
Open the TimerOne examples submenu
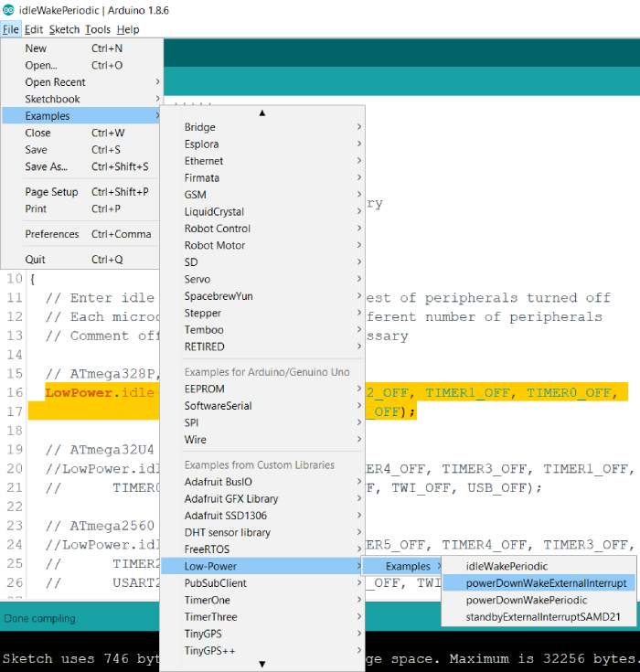(262, 600)
